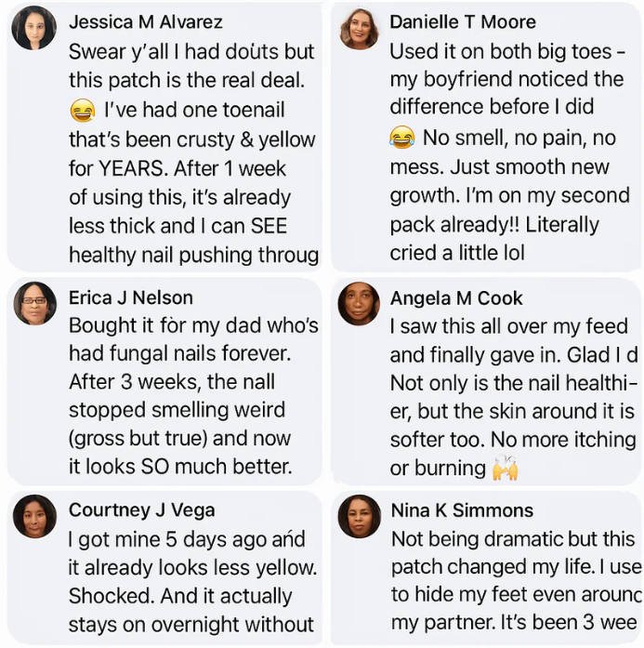Open Angela M Cook's profile picture
Viewport: 644px width, 648px height.
tap(358, 303)
